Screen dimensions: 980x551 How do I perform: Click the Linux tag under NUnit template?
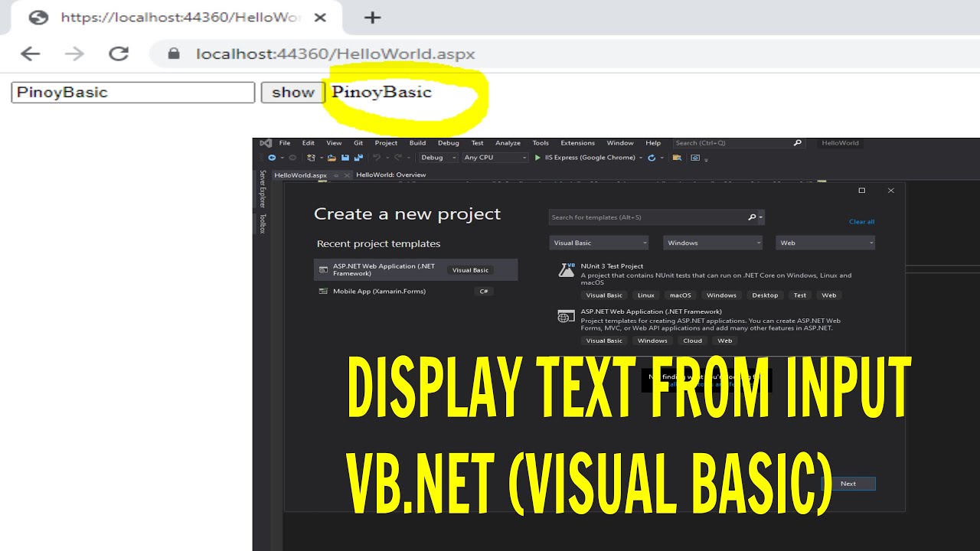(646, 295)
